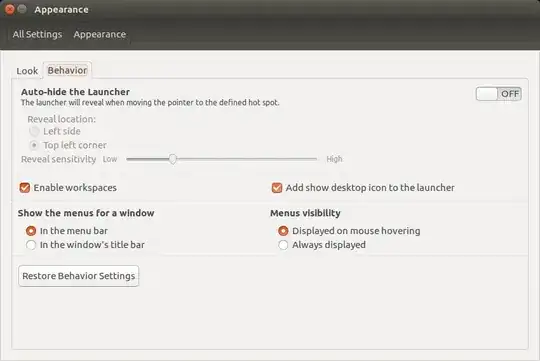Select Top left corner reveal location
The height and width of the screenshot is (361, 540).
pyautogui.click(x=34, y=145)
